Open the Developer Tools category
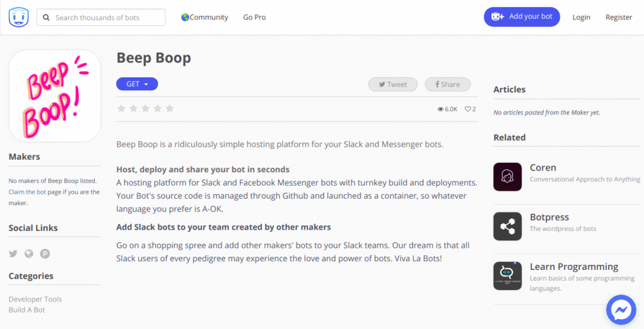The image size is (644, 329). [x=35, y=299]
